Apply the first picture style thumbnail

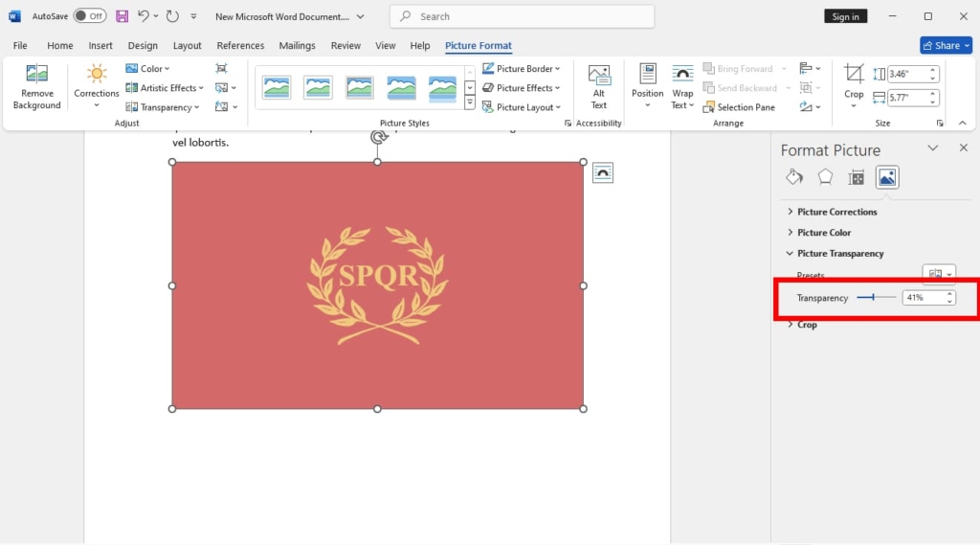click(277, 87)
